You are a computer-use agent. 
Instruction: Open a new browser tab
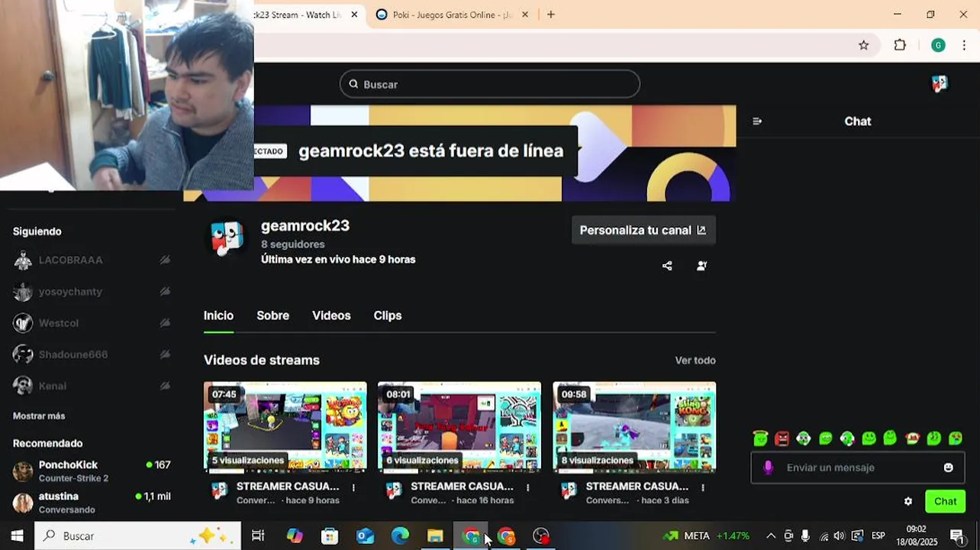point(551,15)
